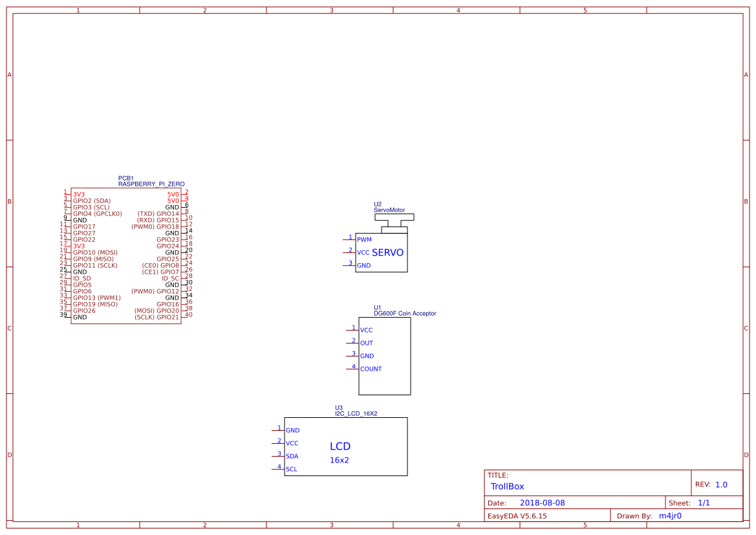Click (CE1) GPIO7 pin label
Image resolution: width=756 pixels, height=535 pixels.
coord(160,272)
